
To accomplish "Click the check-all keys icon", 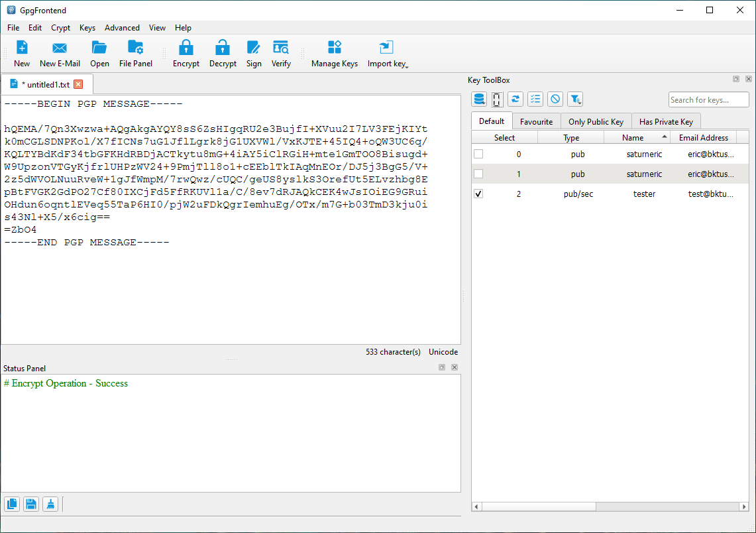I will coord(535,99).
